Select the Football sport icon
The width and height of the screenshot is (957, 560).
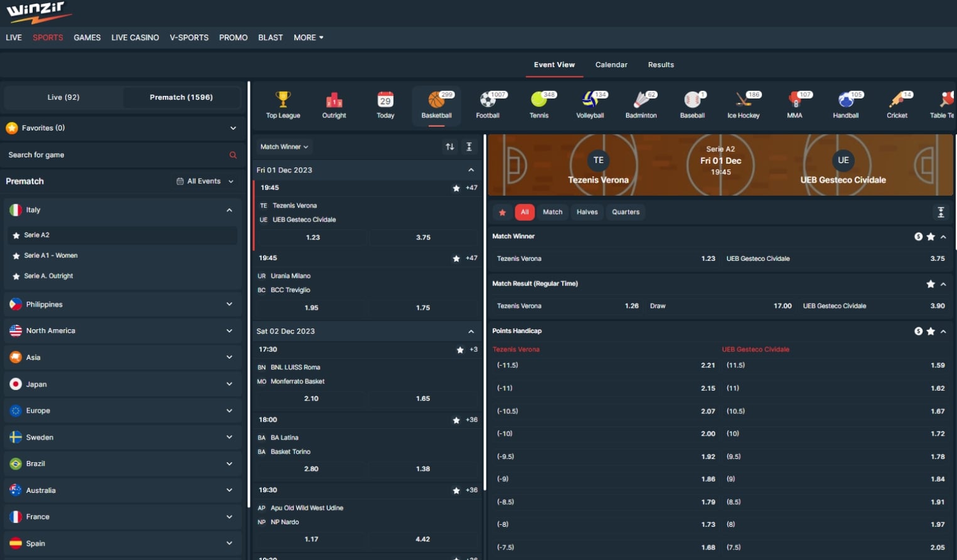click(x=488, y=100)
